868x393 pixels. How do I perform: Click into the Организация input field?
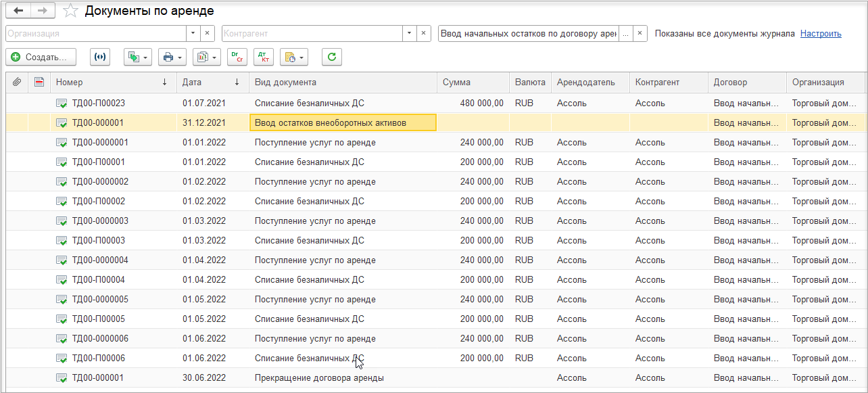[x=96, y=33]
